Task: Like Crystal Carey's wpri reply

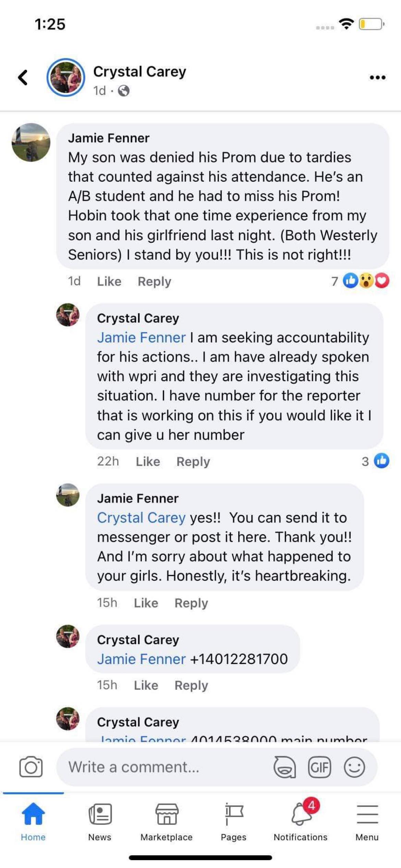Action: 148,461
